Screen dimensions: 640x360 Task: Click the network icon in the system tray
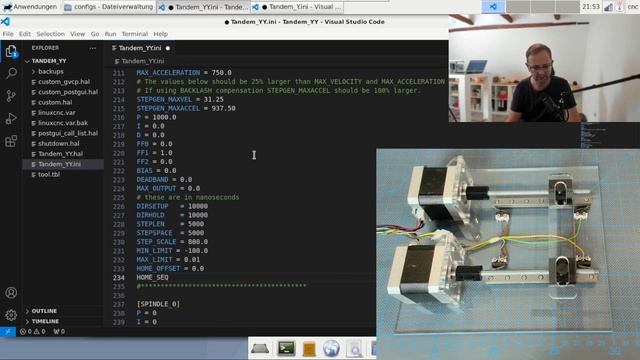point(608,7)
